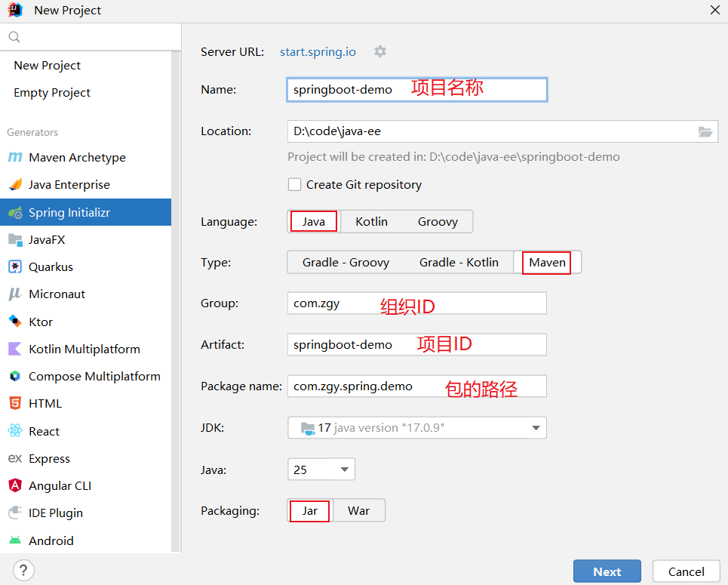Select the Android generator entry
728x585 pixels.
click(x=85, y=540)
